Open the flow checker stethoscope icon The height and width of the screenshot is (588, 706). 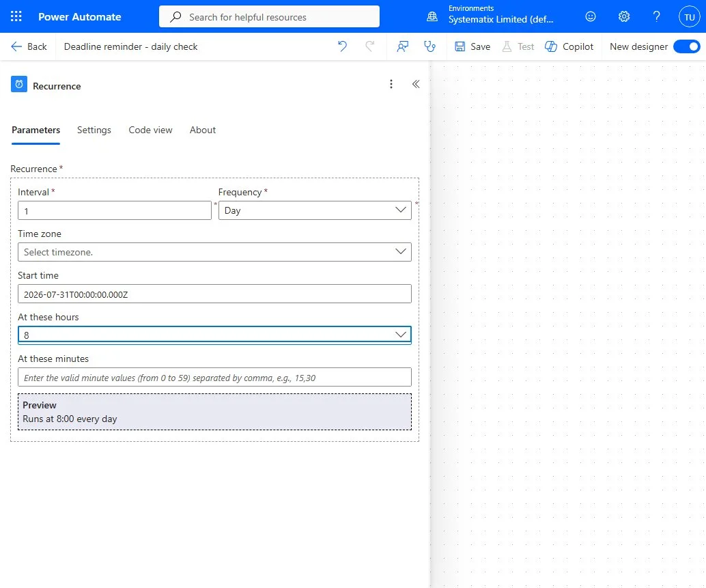430,46
